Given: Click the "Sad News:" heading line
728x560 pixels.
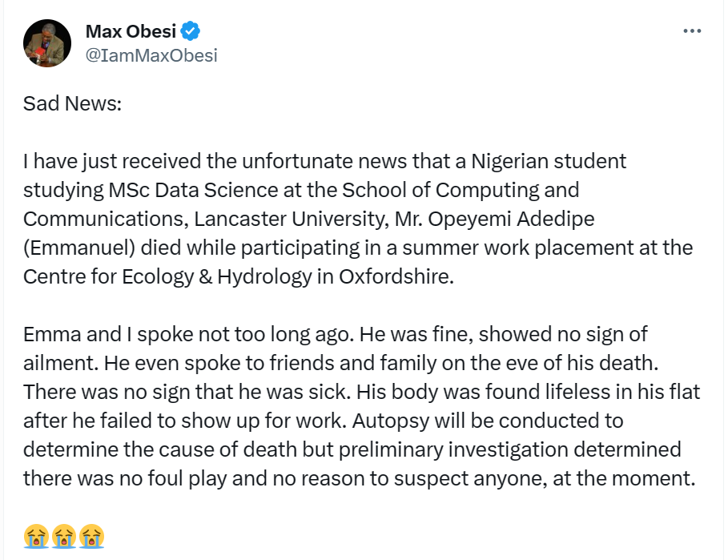Looking at the screenshot, I should 72,103.
